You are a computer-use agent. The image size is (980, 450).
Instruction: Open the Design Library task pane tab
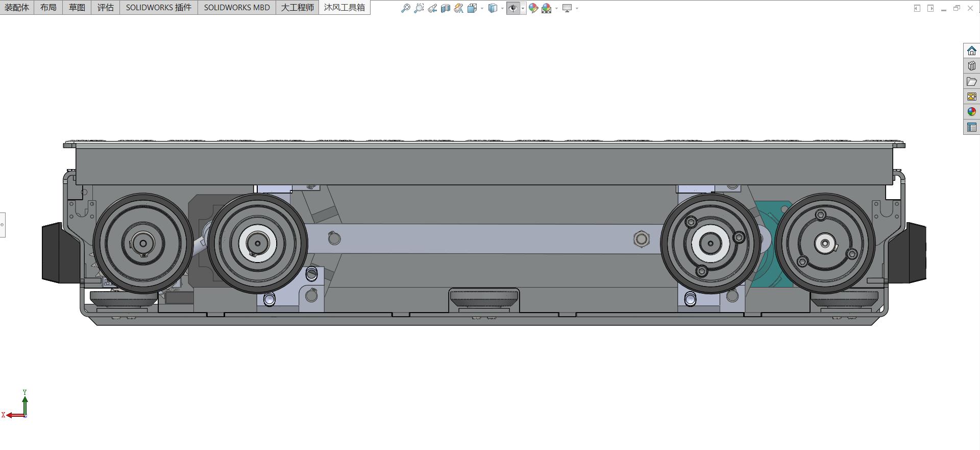point(972,66)
